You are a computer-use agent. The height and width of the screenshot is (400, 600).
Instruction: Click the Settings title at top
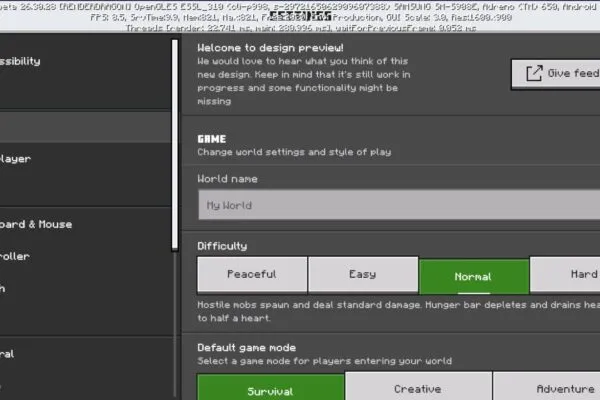[300, 16]
